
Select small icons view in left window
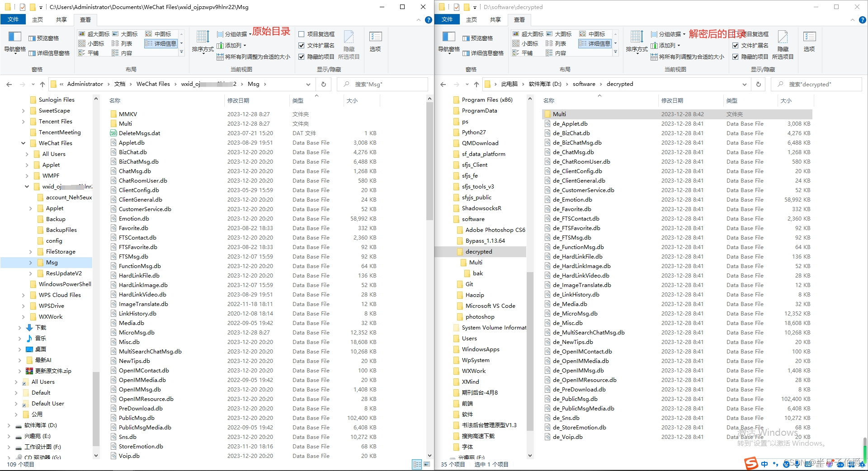point(92,43)
